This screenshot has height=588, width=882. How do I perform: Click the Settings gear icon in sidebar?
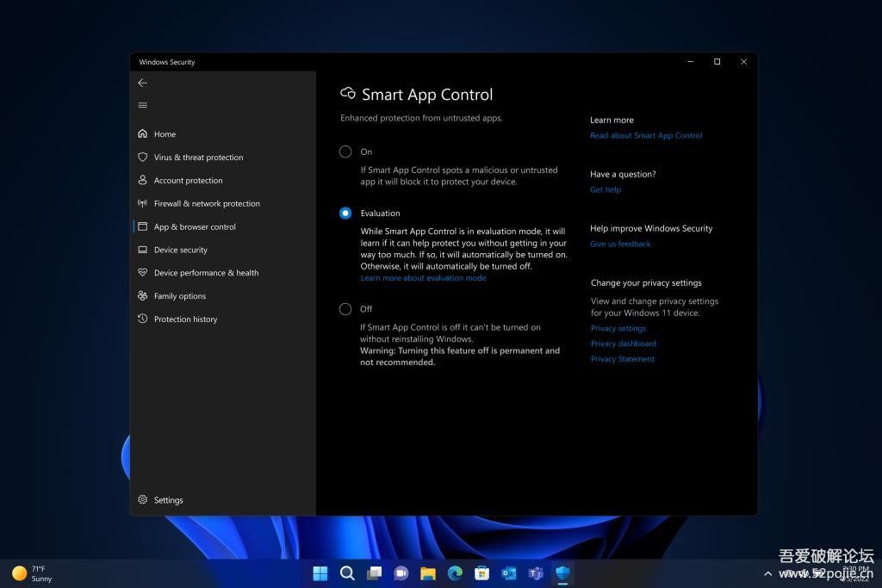pyautogui.click(x=142, y=499)
